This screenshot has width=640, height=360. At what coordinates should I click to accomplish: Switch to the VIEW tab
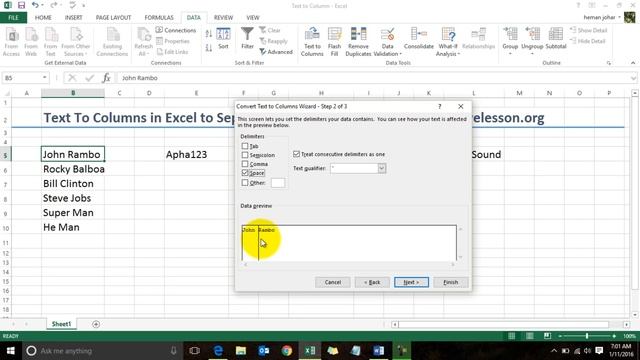[253, 18]
